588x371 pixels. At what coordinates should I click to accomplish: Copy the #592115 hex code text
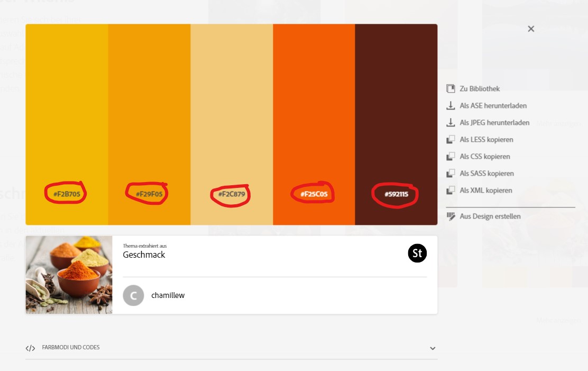pos(397,194)
